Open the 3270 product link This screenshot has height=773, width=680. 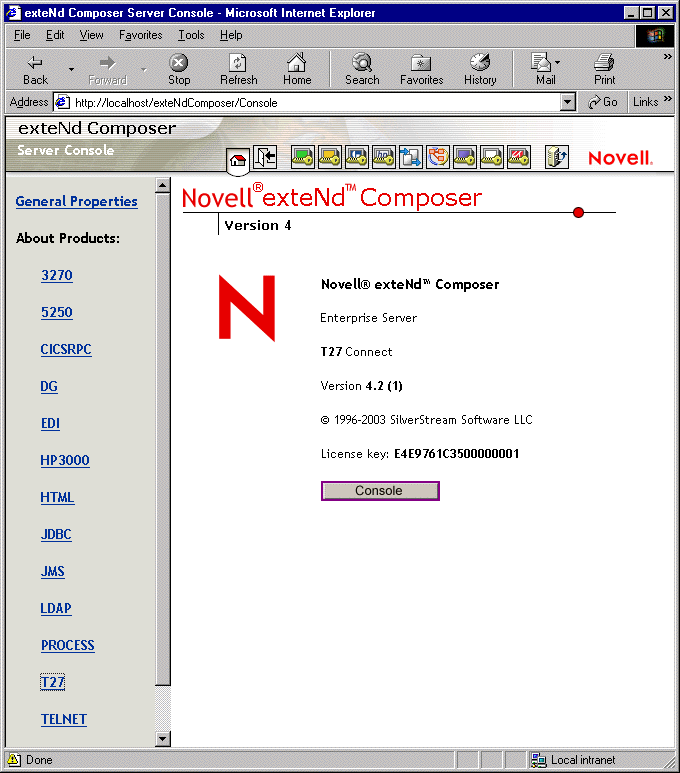(x=57, y=275)
